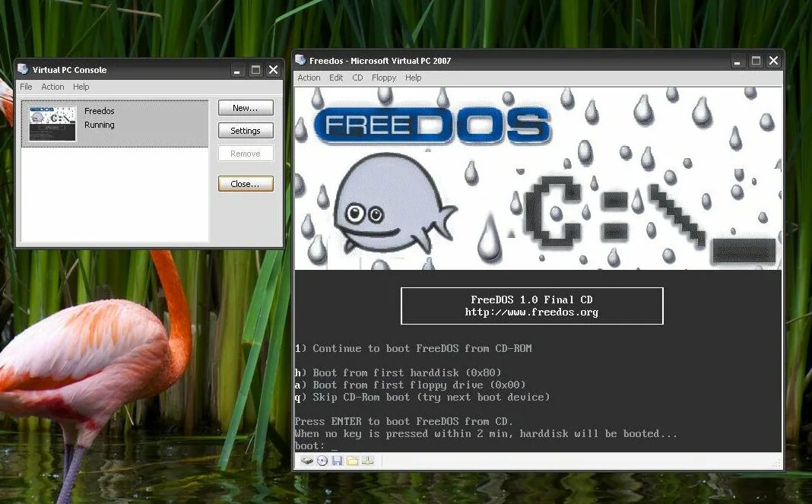The width and height of the screenshot is (812, 504).
Task: Open the Edit menu in Freedos window
Action: (336, 78)
